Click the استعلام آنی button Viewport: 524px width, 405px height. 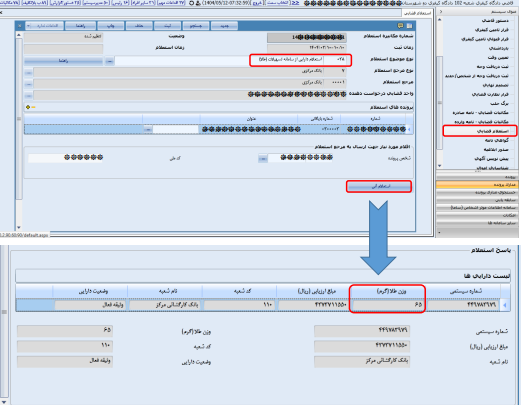379,186
